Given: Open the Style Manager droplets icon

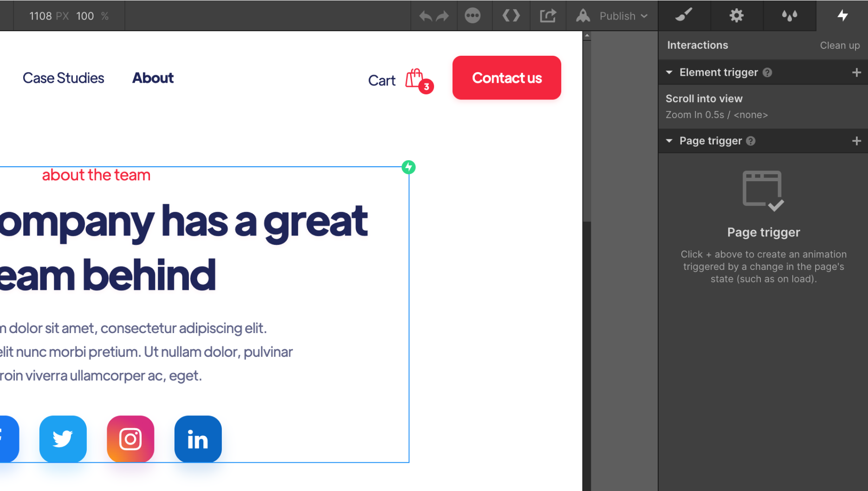Looking at the screenshot, I should [790, 15].
